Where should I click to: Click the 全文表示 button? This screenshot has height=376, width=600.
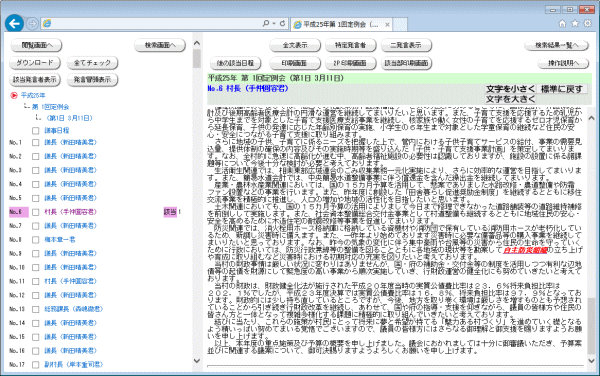coord(295,46)
